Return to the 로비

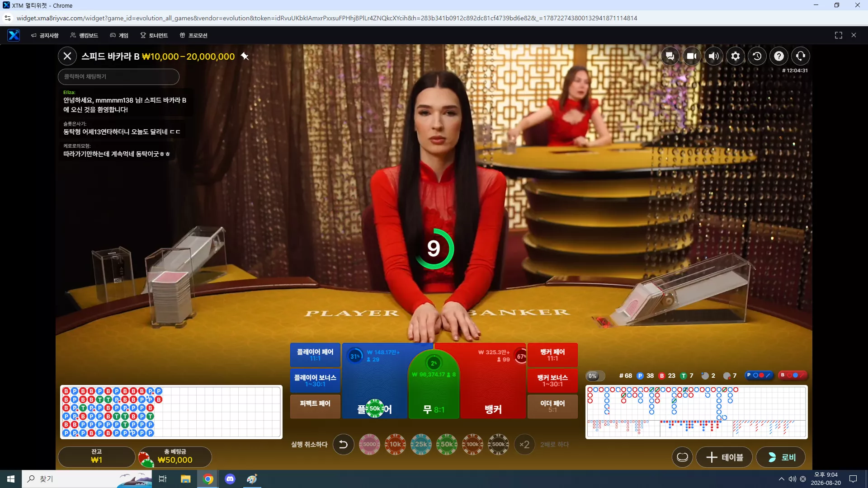tap(781, 457)
